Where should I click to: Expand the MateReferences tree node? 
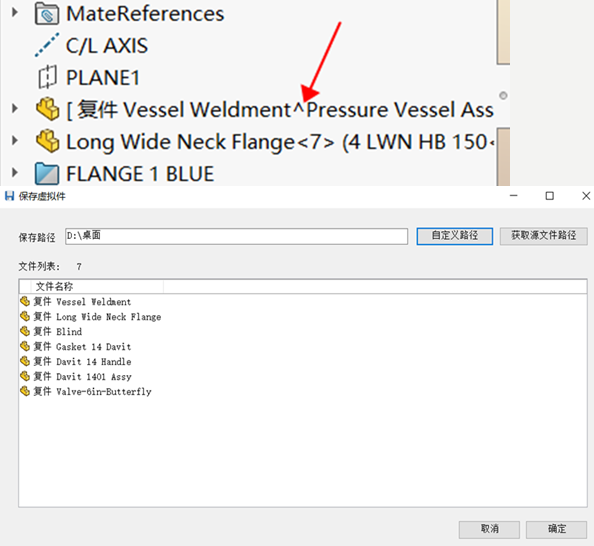(14, 13)
